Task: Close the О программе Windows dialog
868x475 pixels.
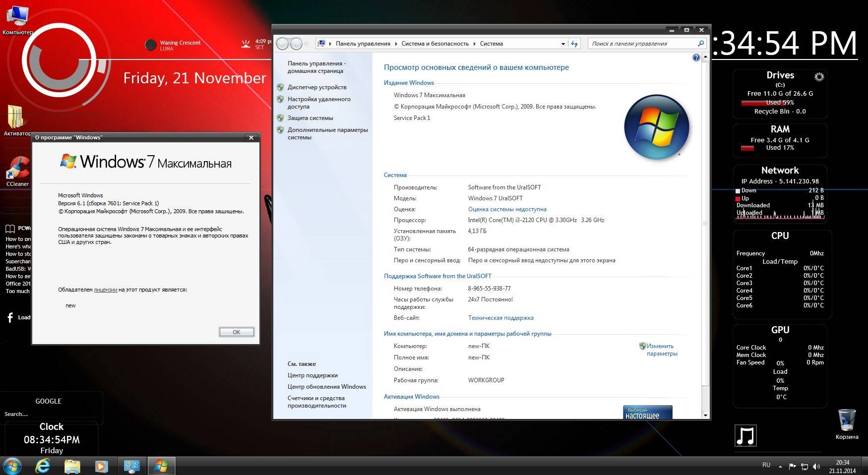Action: (x=251, y=137)
